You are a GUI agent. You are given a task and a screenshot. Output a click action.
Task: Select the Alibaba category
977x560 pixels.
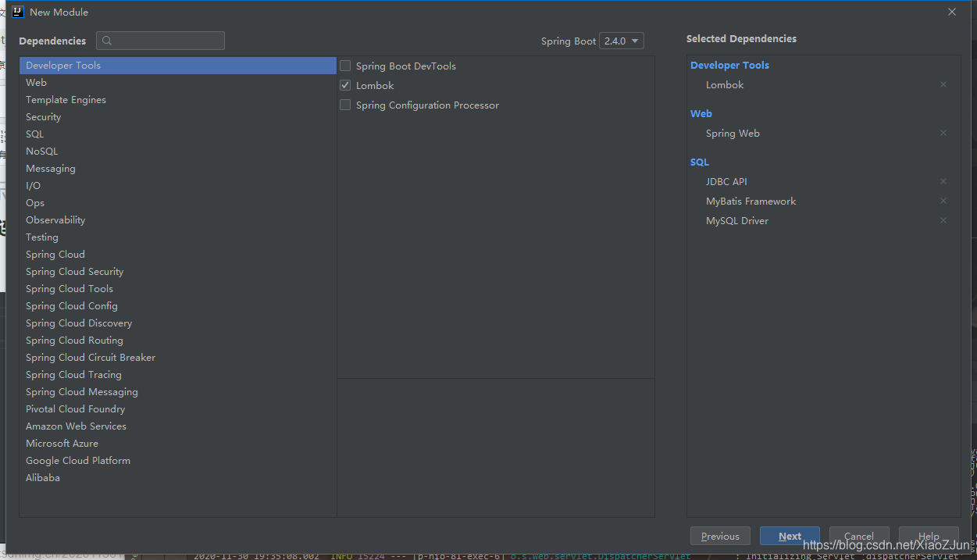coord(178,478)
